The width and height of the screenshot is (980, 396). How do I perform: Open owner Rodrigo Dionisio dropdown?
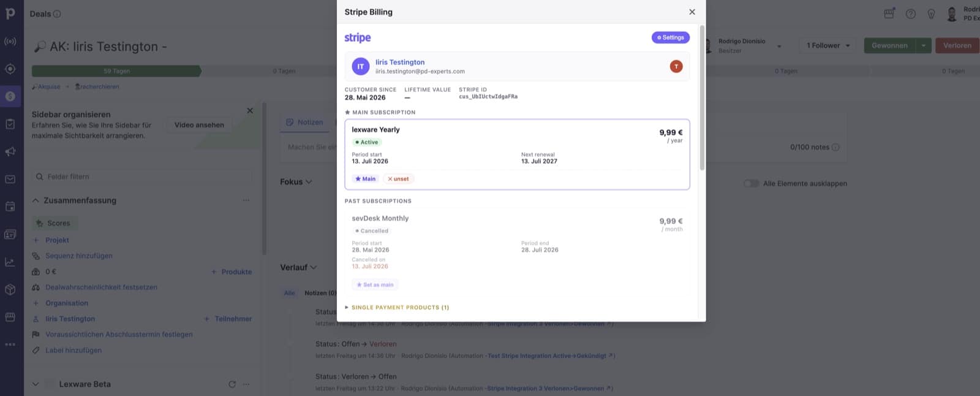(x=779, y=46)
